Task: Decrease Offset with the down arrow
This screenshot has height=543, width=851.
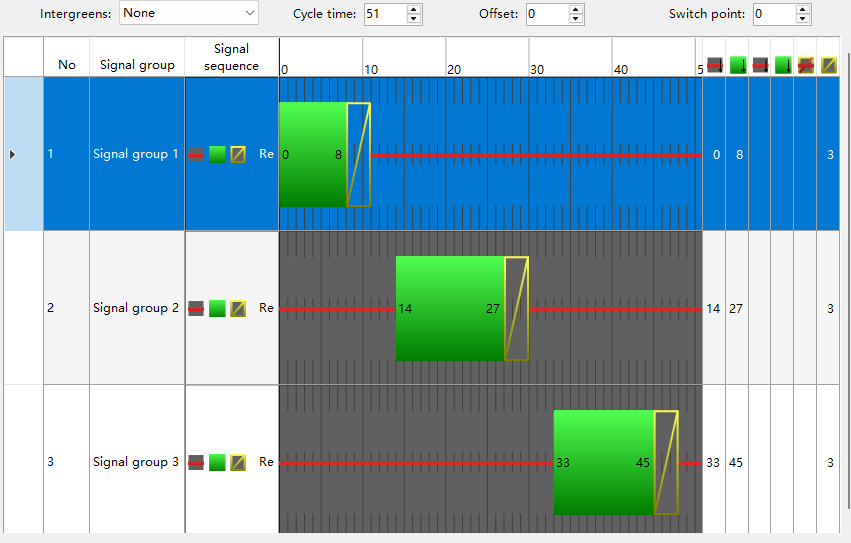Action: [575, 18]
